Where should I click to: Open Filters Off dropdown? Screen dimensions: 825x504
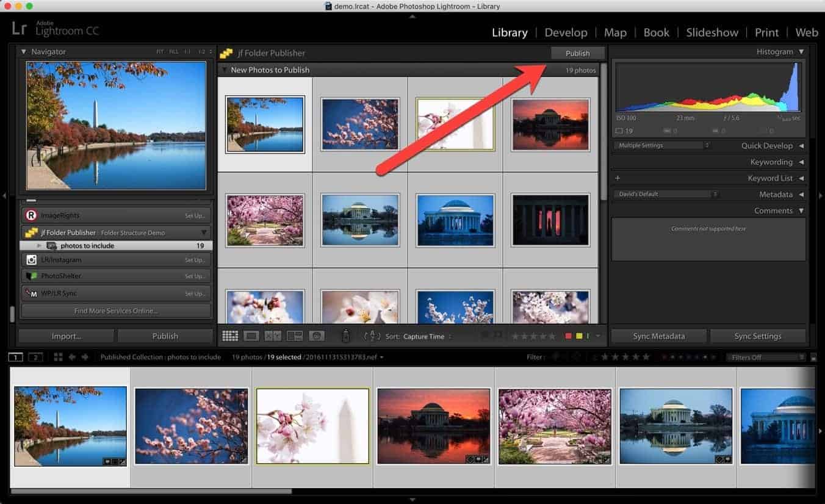point(766,358)
